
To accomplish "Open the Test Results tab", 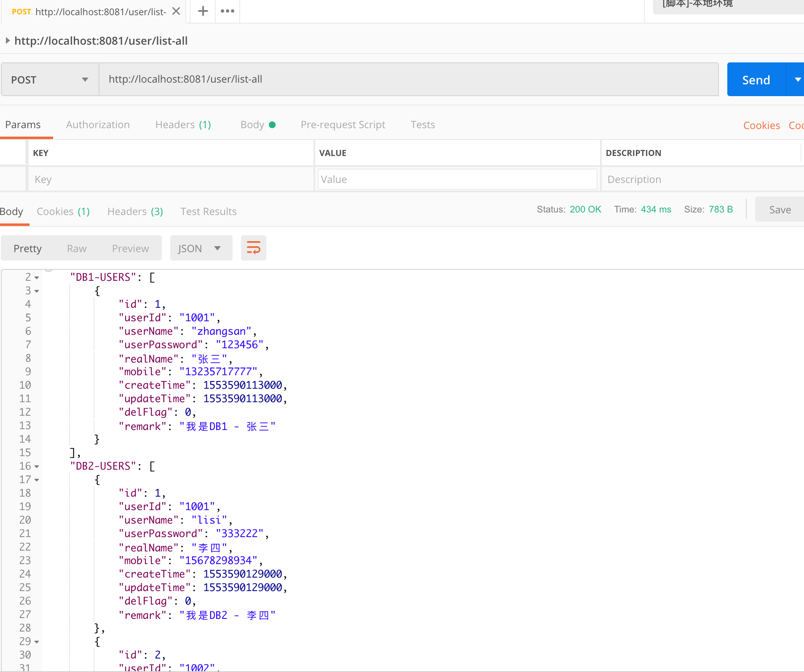I will click(x=209, y=212).
